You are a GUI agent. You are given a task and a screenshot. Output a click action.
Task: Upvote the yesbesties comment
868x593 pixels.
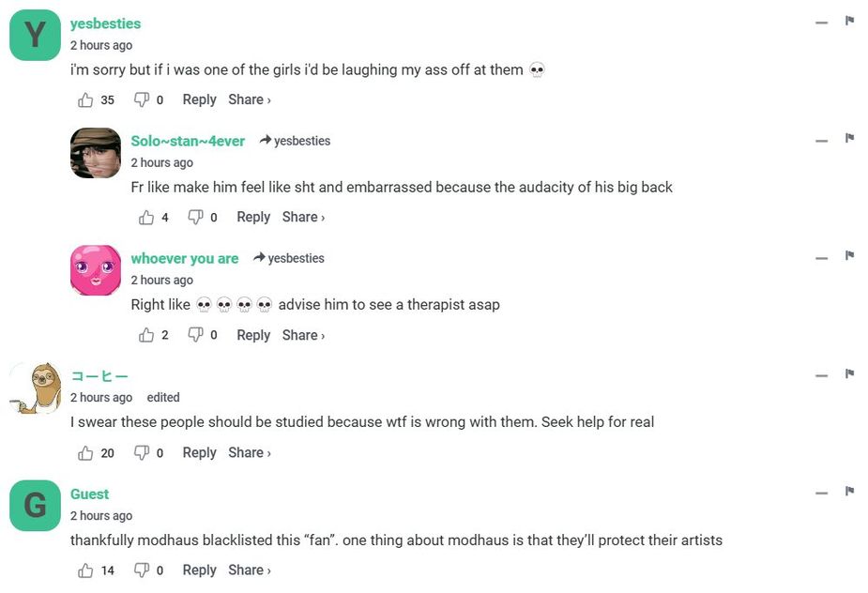click(86, 99)
